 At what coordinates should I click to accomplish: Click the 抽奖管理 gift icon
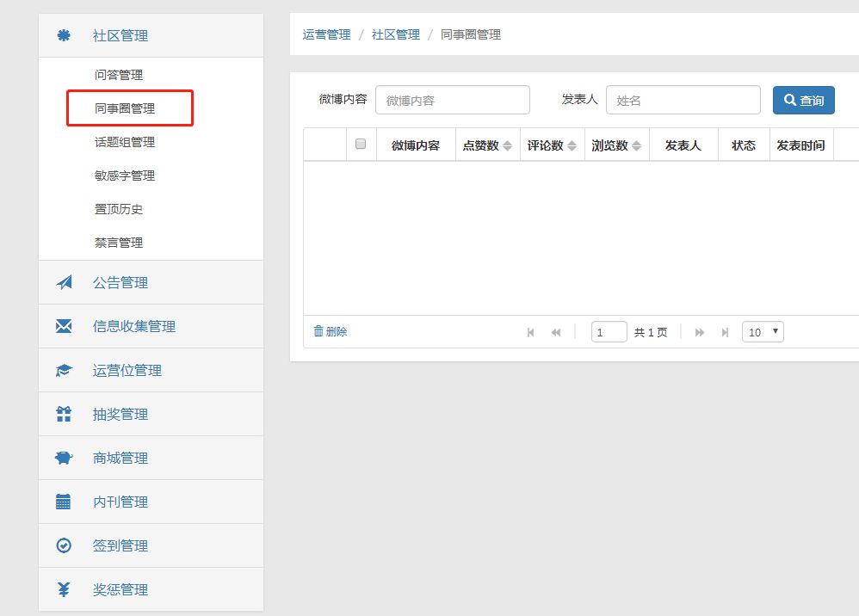64,414
